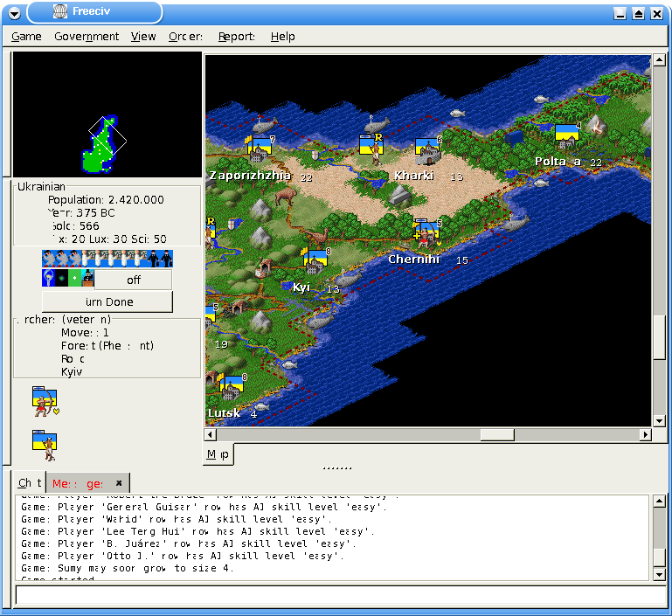Click the 'Tax: 20 Lux: 30 Sci: 50' text
Image resolution: width=672 pixels, height=616 pixels.
(109, 239)
